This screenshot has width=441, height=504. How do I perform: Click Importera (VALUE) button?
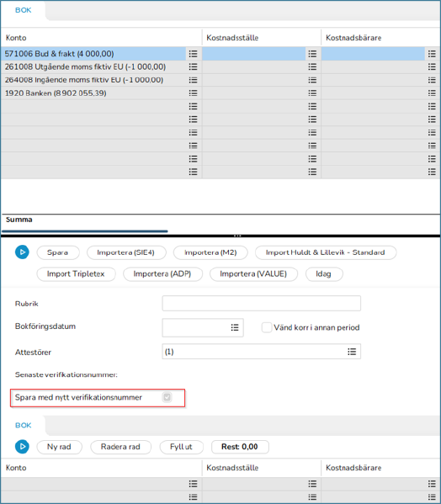click(x=253, y=273)
